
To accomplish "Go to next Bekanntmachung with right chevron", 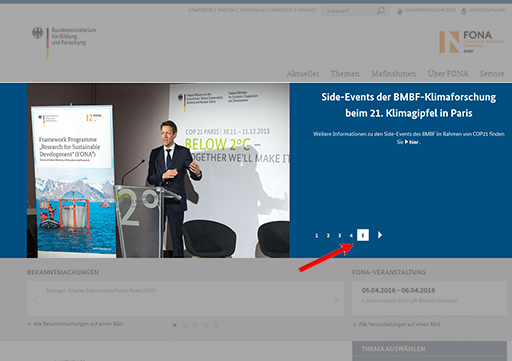I will coord(335,300).
